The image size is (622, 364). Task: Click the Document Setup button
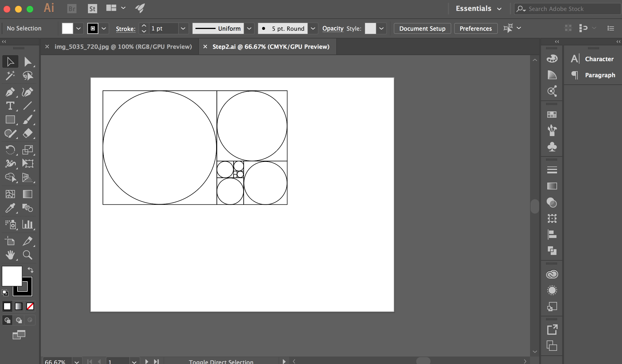click(x=422, y=28)
